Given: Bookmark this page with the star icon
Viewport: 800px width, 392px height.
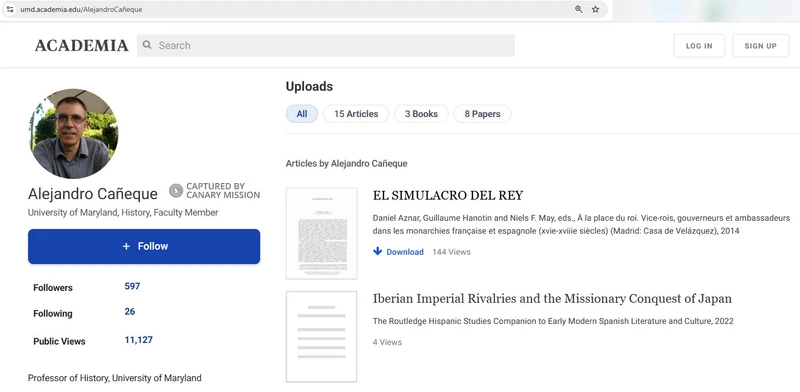Looking at the screenshot, I should click(595, 9).
